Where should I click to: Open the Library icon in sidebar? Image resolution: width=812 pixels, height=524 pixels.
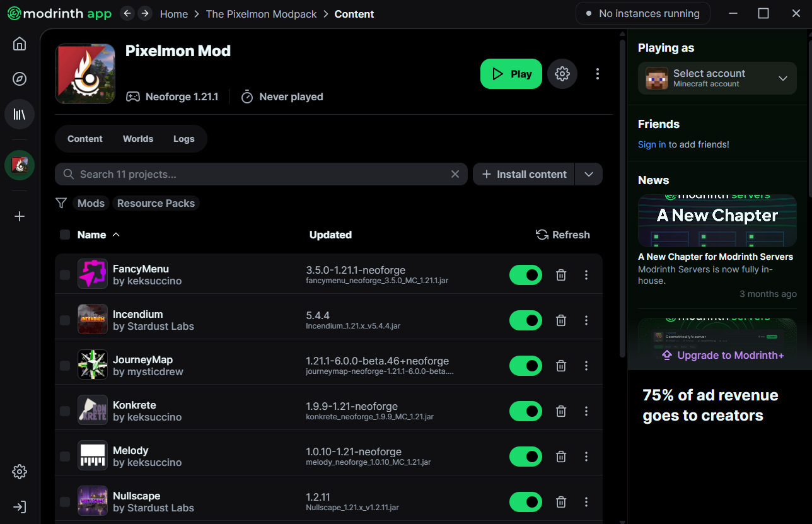pos(20,114)
